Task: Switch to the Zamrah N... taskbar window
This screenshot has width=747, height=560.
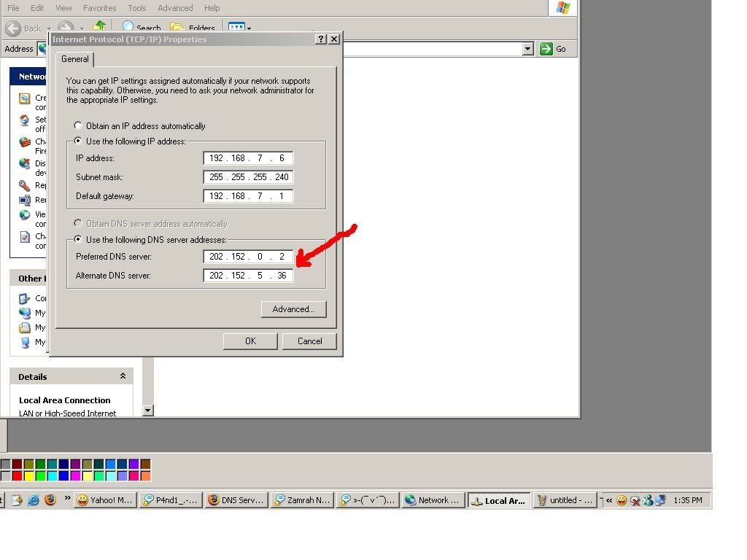Action: 303,500
